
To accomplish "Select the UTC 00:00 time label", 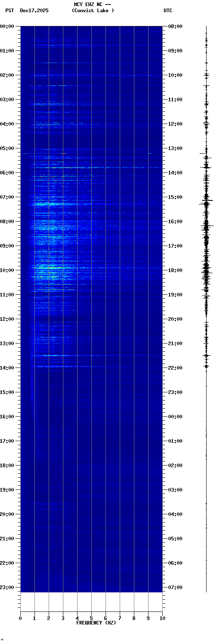I will (175, 417).
